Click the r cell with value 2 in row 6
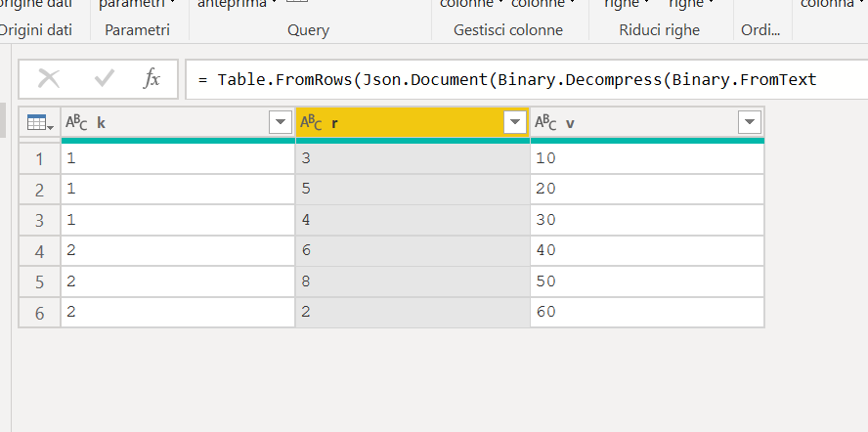The image size is (868, 432). coord(412,313)
